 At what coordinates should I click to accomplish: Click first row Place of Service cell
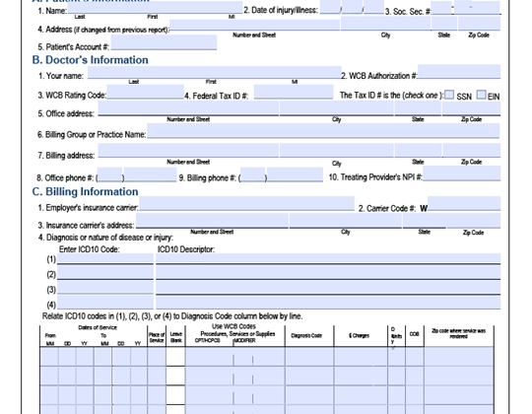(157, 357)
